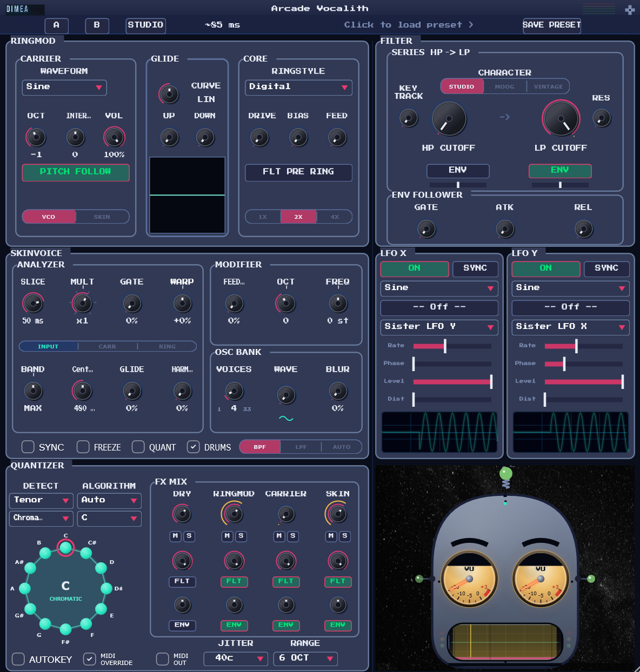Click the analyzer WARP knob
Image resolution: width=640 pixels, height=672 pixels.
coord(182,303)
